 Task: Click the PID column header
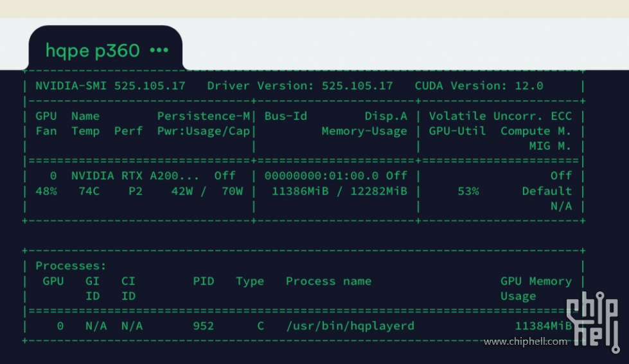click(204, 281)
